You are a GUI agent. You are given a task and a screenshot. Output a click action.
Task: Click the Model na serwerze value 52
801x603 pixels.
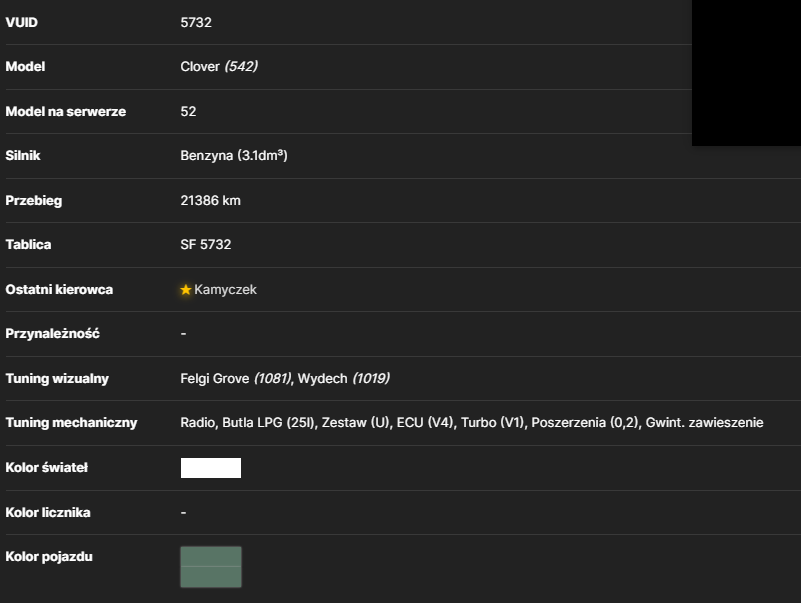188,111
